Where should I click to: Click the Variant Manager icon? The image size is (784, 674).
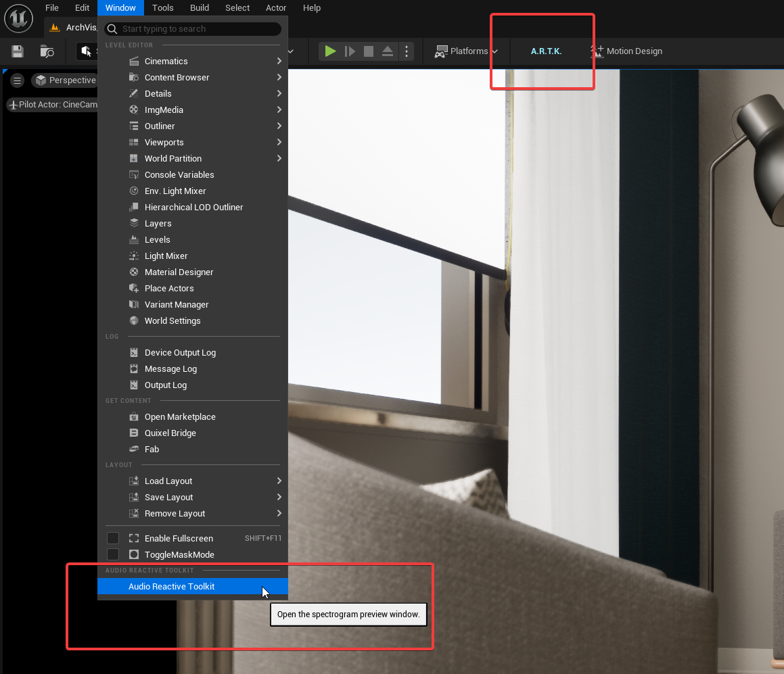134,305
